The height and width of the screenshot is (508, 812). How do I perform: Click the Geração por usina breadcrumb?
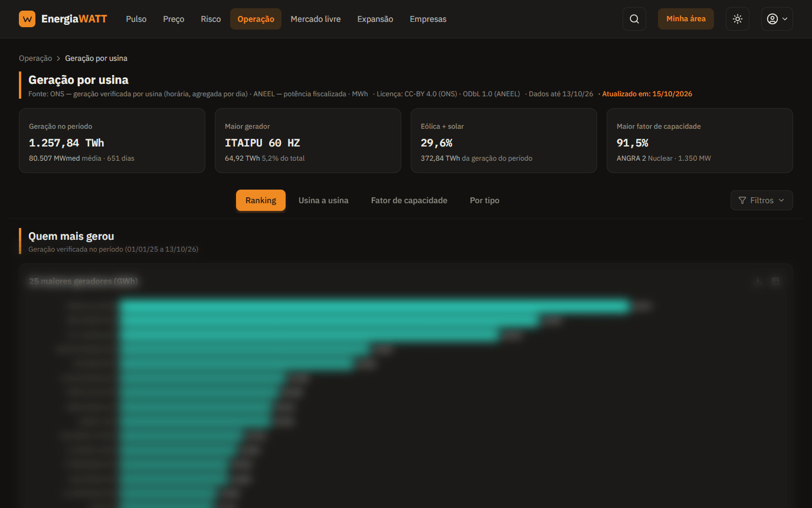click(x=96, y=58)
